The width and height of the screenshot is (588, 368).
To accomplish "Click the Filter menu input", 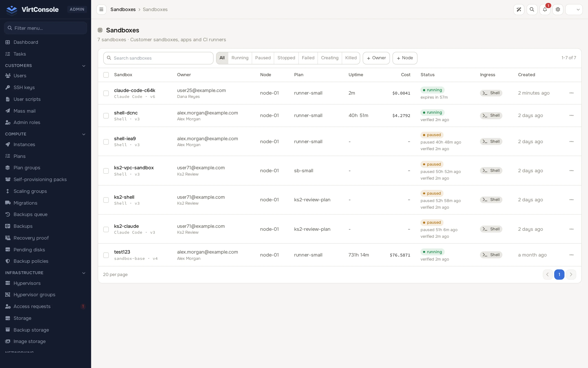I will [x=45, y=28].
